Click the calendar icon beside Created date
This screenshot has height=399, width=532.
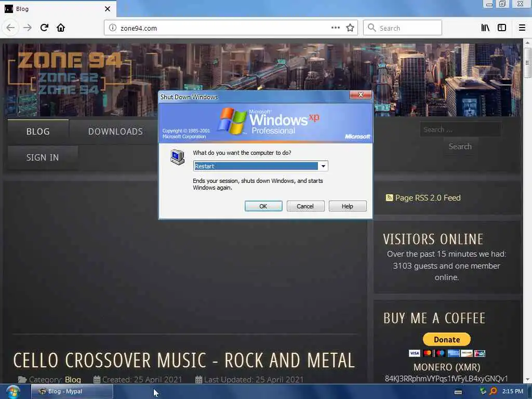[x=97, y=380]
